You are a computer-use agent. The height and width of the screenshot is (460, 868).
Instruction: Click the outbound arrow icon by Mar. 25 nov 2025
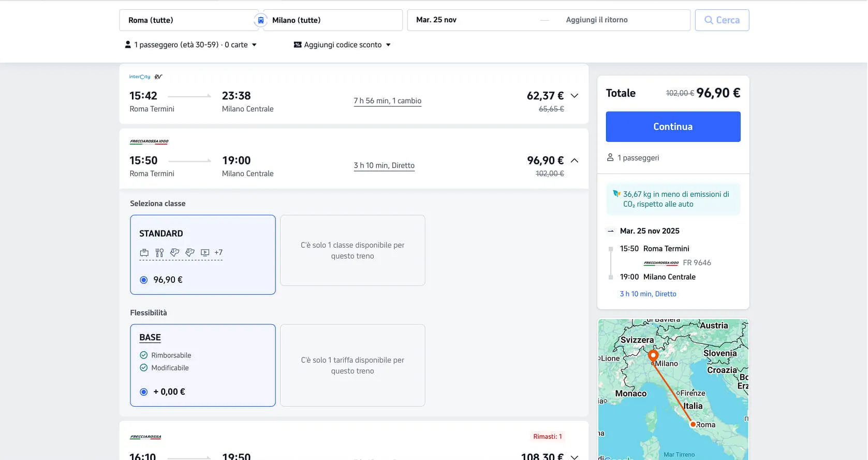[611, 231]
